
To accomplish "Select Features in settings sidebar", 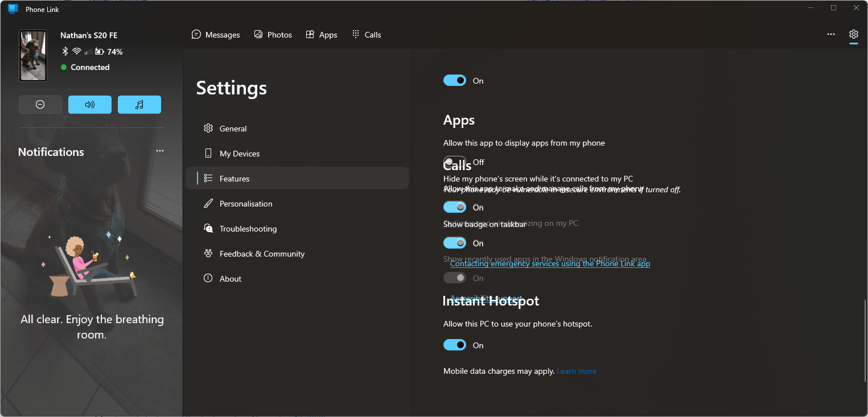I will [x=297, y=179].
